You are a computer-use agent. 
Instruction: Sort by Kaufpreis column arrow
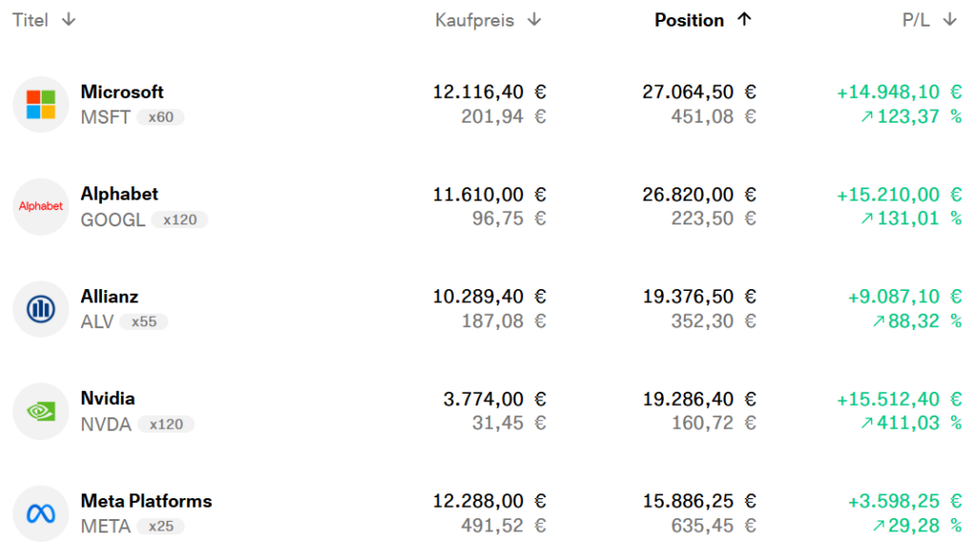[x=535, y=20]
